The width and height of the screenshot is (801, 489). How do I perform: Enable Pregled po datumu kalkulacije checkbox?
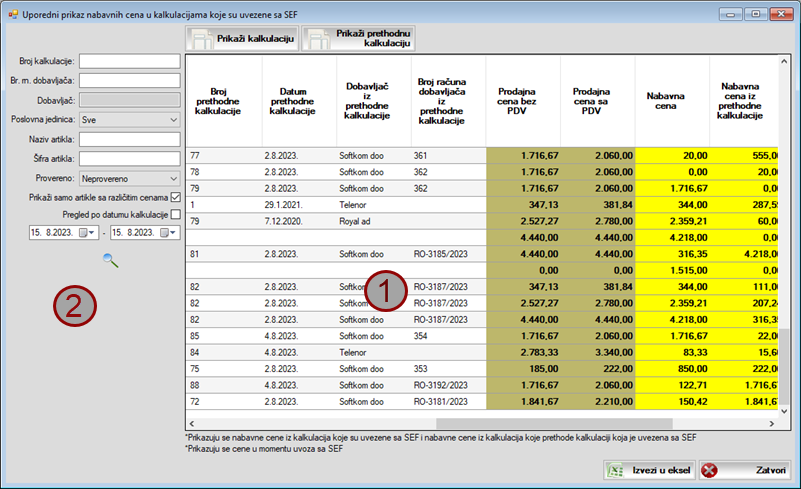click(176, 215)
